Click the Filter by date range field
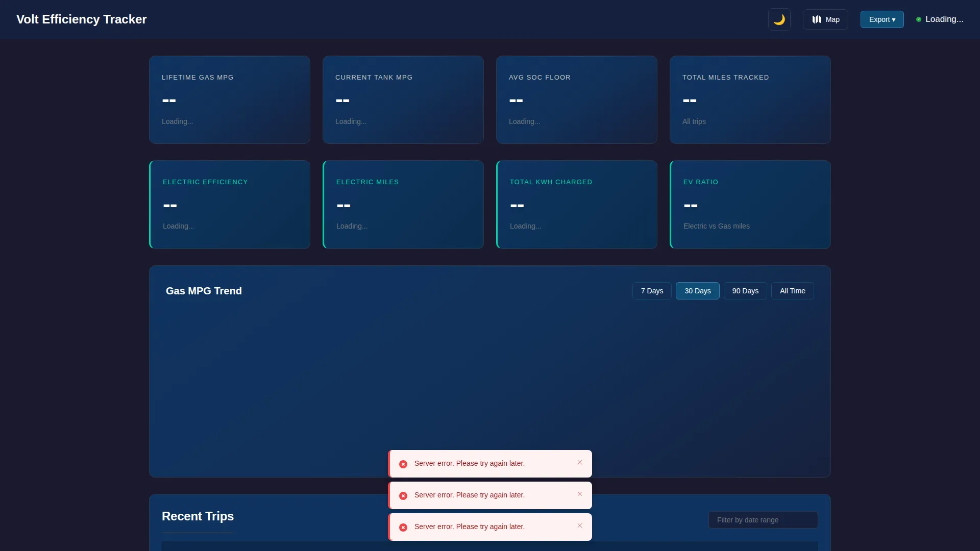 pos(763,520)
